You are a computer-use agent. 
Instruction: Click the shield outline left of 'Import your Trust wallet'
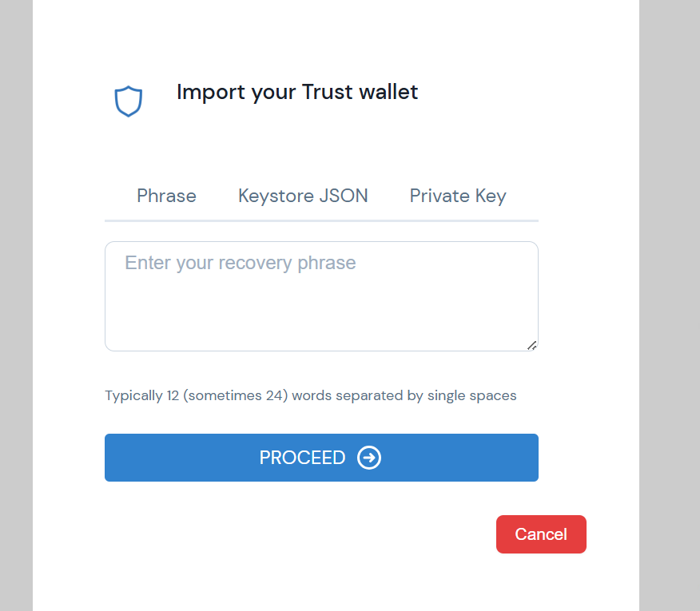[129, 100]
